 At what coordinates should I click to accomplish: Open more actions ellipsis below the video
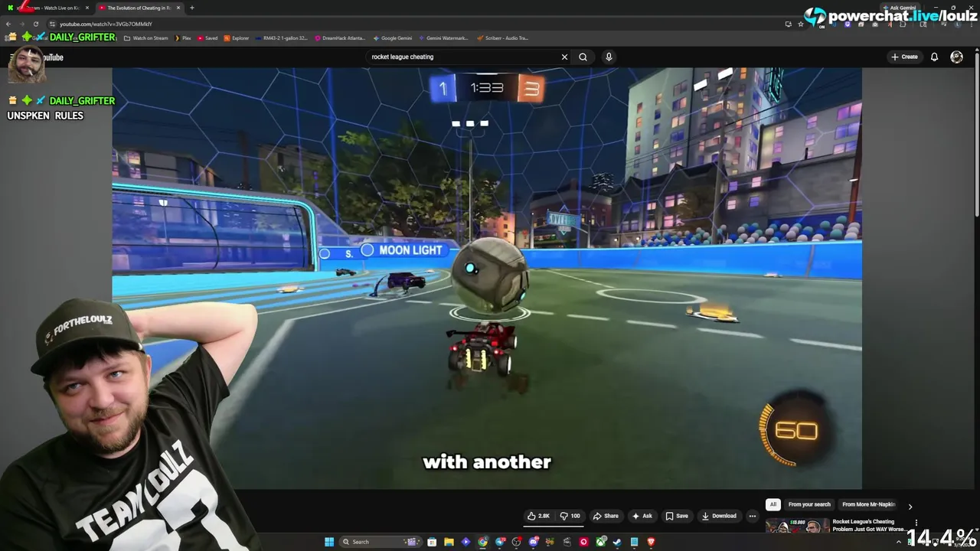[x=753, y=516]
